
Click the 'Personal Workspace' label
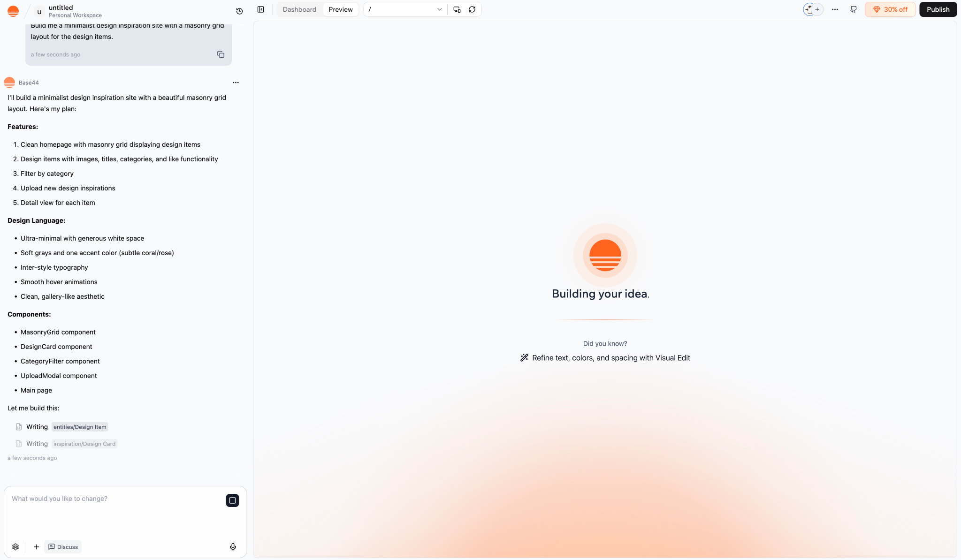click(75, 15)
